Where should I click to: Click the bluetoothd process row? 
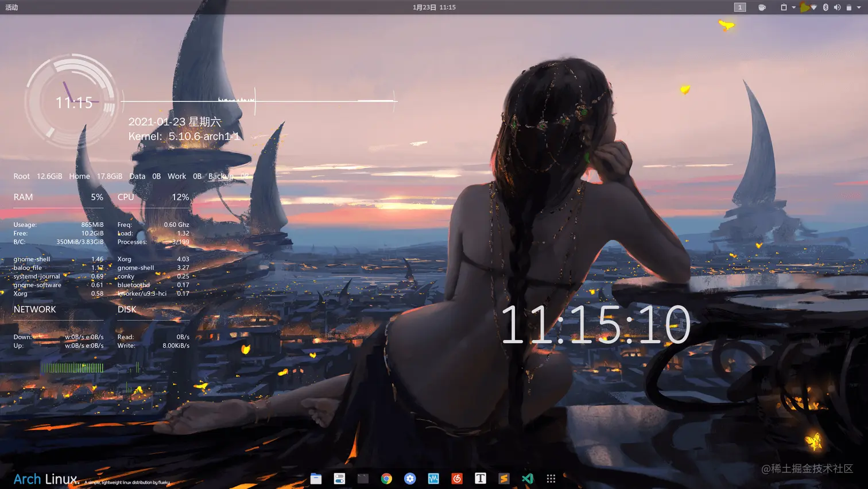click(153, 285)
